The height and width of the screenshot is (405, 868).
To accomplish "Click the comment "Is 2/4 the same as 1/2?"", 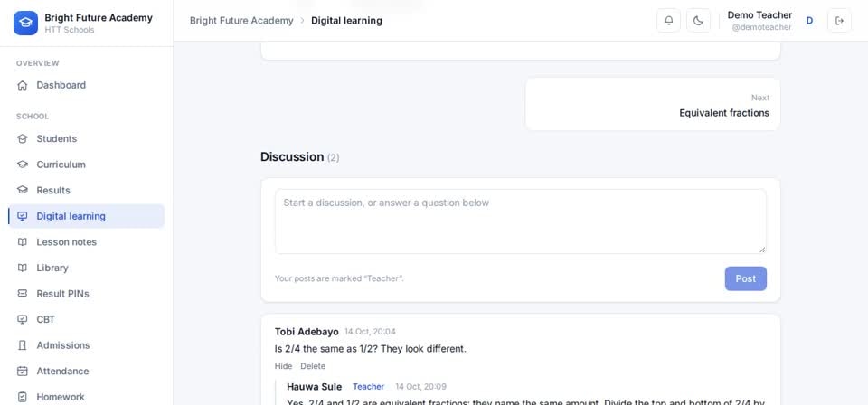I will tap(371, 349).
